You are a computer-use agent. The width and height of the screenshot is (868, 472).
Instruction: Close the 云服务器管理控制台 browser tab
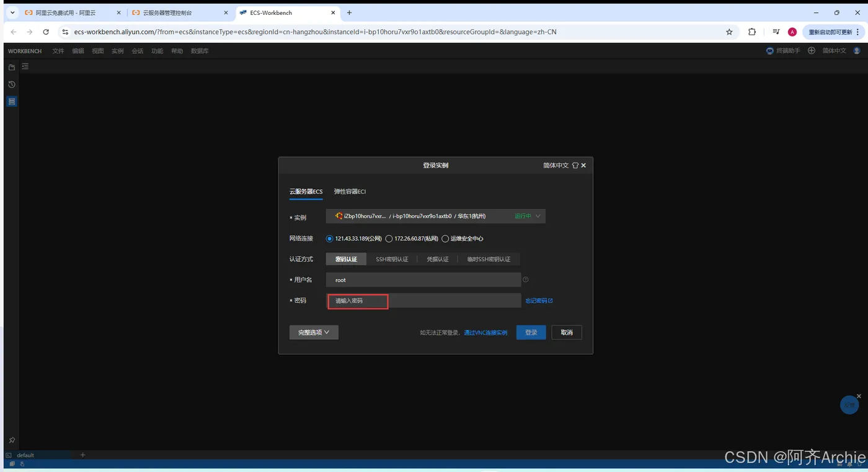coord(226,12)
